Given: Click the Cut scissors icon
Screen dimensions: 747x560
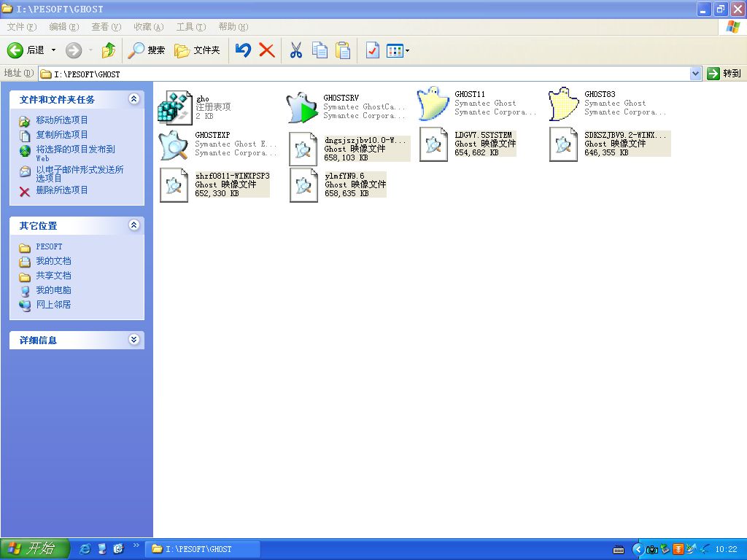Looking at the screenshot, I should [x=296, y=50].
